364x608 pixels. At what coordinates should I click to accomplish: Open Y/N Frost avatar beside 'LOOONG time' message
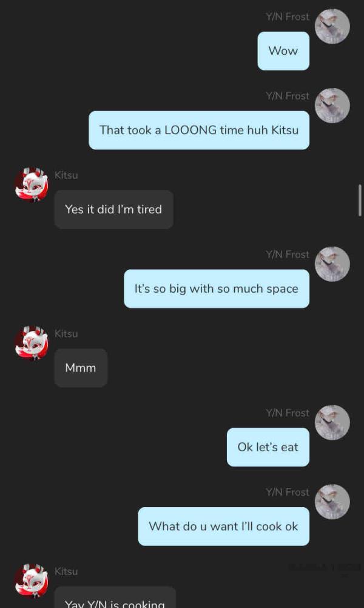pyautogui.click(x=332, y=106)
